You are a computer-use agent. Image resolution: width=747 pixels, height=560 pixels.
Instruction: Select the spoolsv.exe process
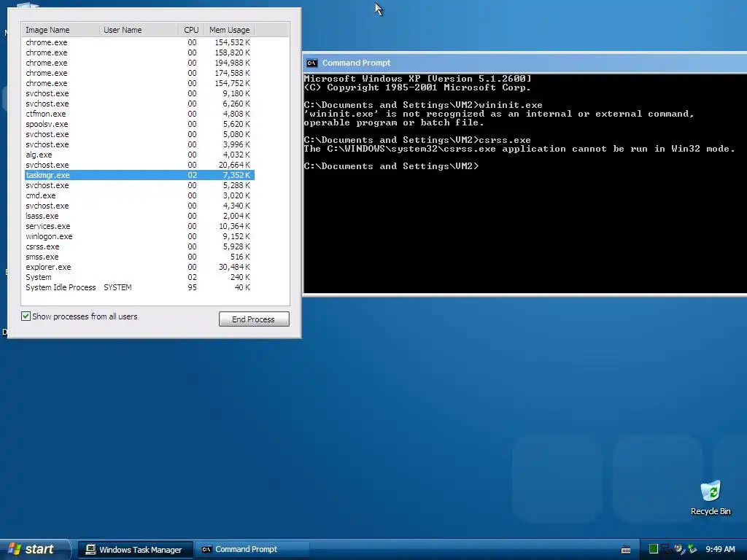point(139,124)
